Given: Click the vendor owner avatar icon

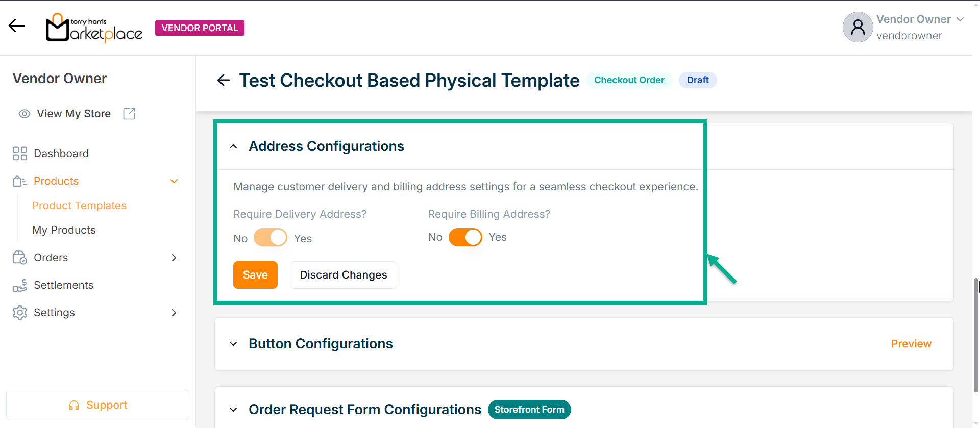Looking at the screenshot, I should [x=857, y=27].
